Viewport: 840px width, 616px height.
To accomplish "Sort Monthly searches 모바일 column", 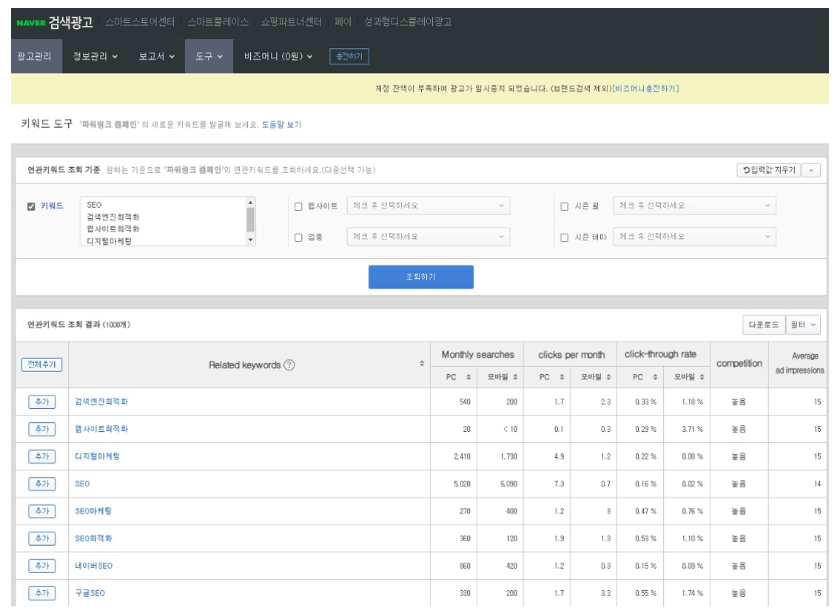I will coord(515,377).
